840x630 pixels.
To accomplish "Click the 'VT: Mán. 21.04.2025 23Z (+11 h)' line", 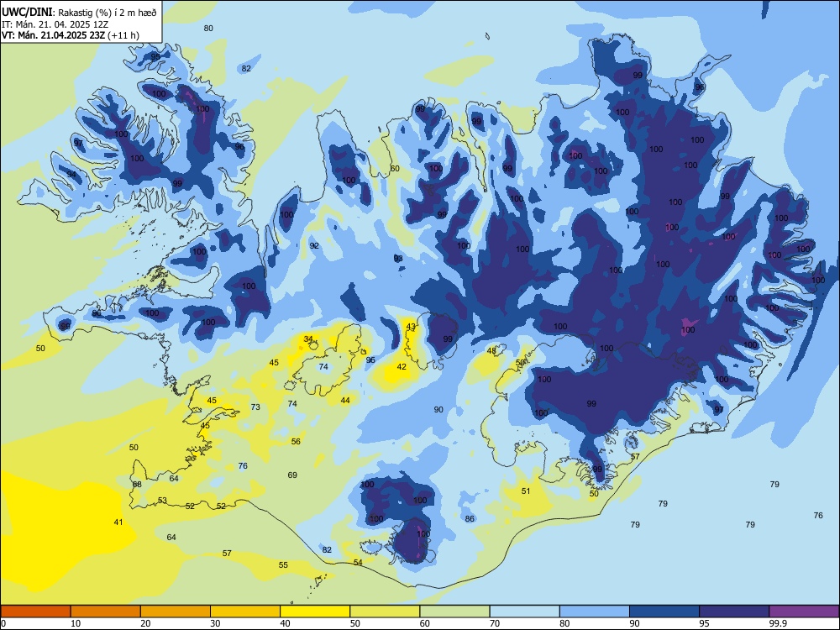I will click(x=71, y=34).
